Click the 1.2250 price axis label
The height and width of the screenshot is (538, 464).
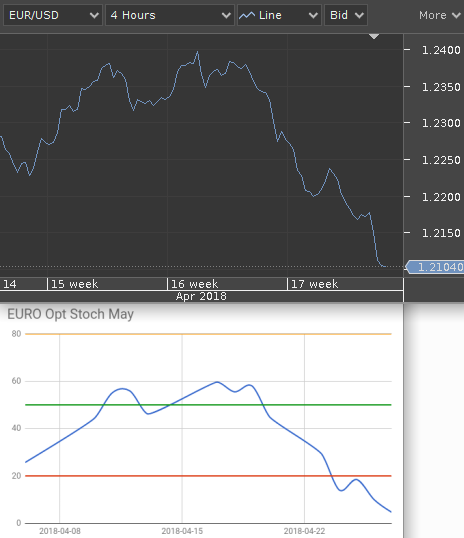pos(441,160)
